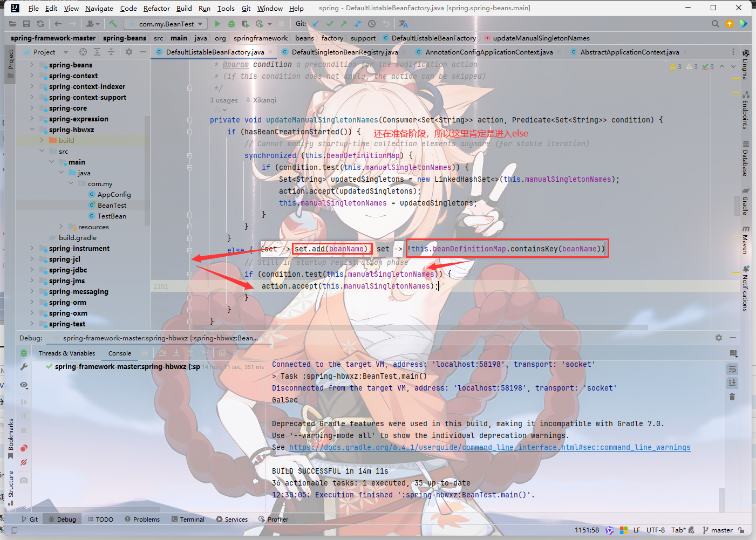Click the debug settings wrench icon

[24, 367]
